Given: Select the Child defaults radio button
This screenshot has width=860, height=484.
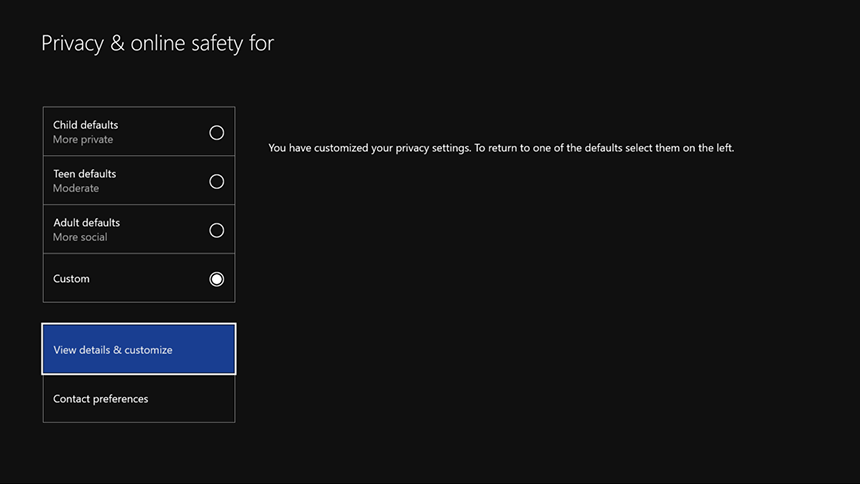Looking at the screenshot, I should tap(216, 132).
